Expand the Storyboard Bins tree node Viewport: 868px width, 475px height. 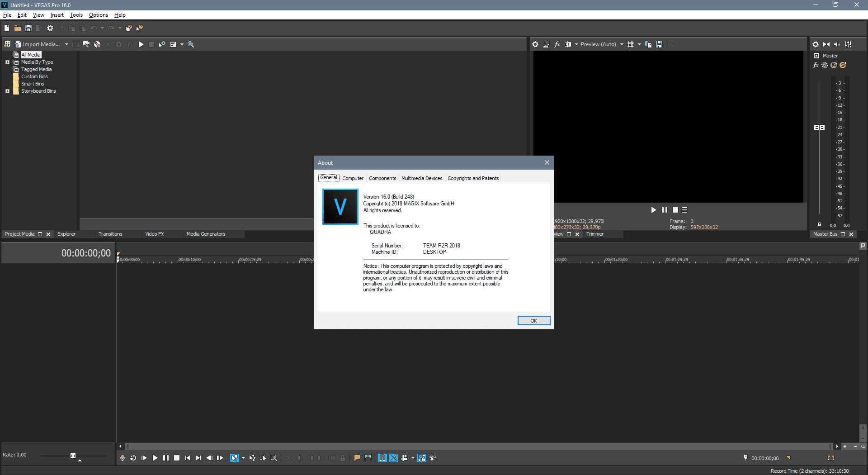7,91
